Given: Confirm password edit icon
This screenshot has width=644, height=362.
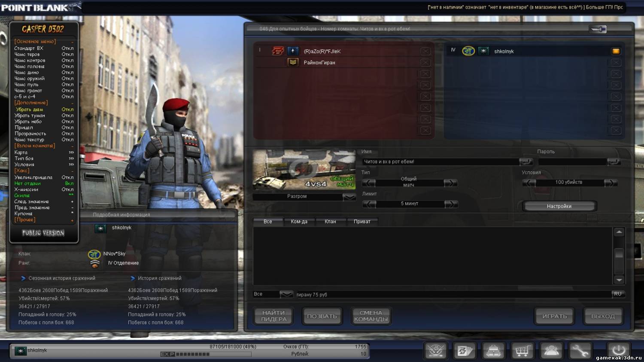Looking at the screenshot, I should click(614, 162).
